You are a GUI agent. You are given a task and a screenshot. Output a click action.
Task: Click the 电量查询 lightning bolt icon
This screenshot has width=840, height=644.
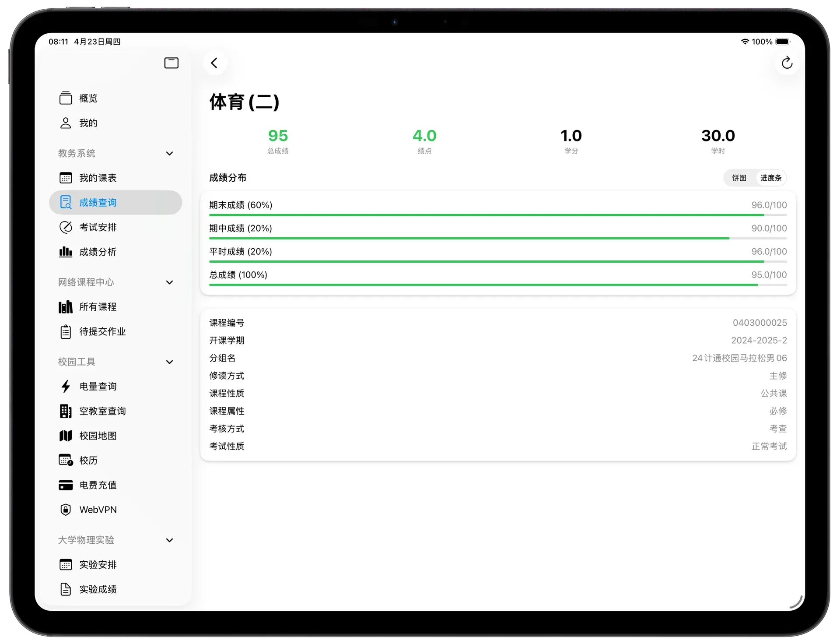click(x=66, y=386)
